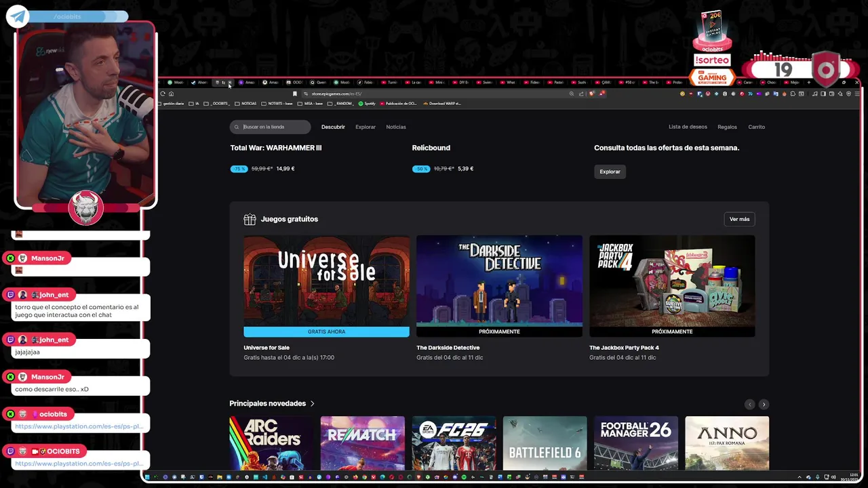This screenshot has height=488, width=868.
Task: Open the gestión diaria bookmark folder
Action: pyautogui.click(x=171, y=104)
